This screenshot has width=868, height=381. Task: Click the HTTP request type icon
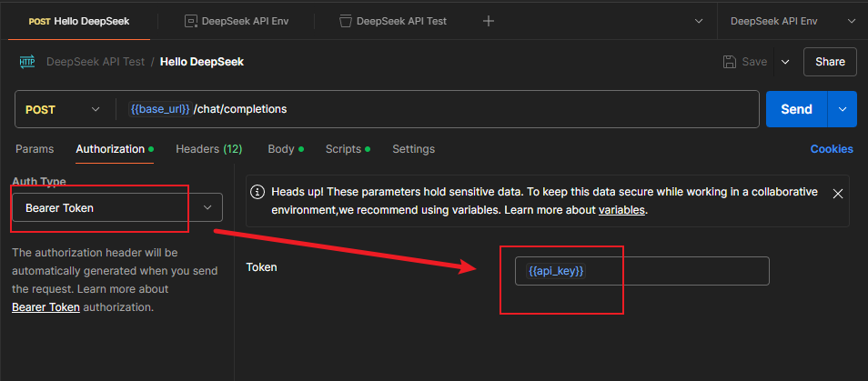click(27, 62)
